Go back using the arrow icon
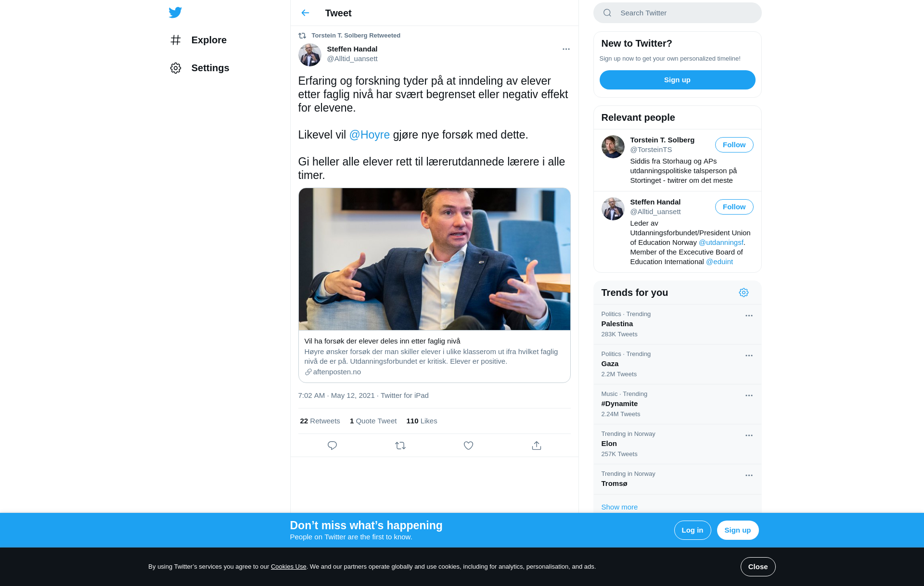The width and height of the screenshot is (924, 586). pyautogui.click(x=305, y=13)
